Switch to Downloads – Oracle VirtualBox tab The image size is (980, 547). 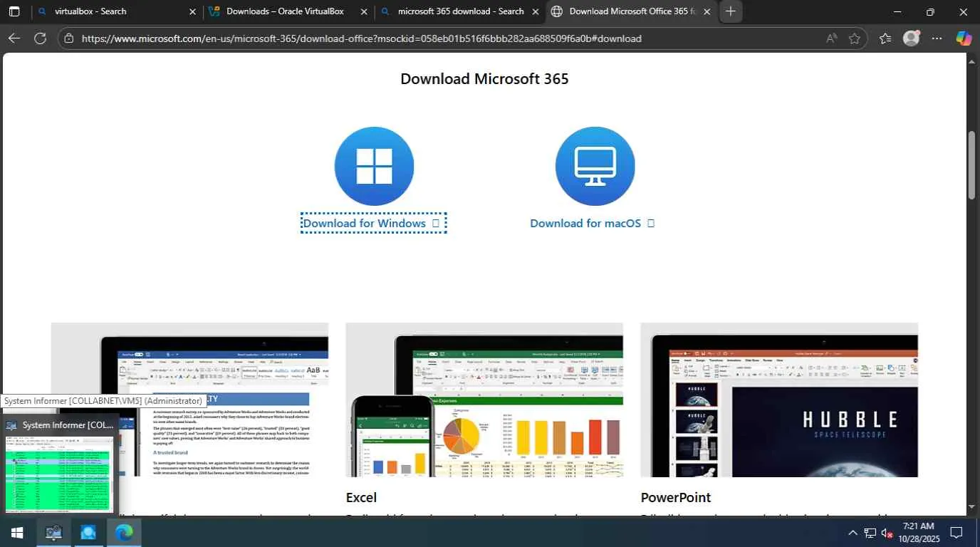[288, 11]
